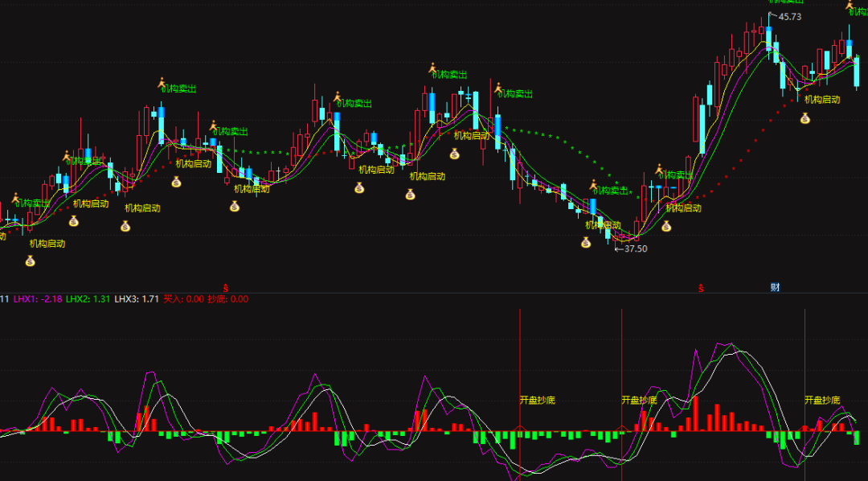Click the 37.50 low price label
Viewport: 868px width, 481px height.
[635, 249]
